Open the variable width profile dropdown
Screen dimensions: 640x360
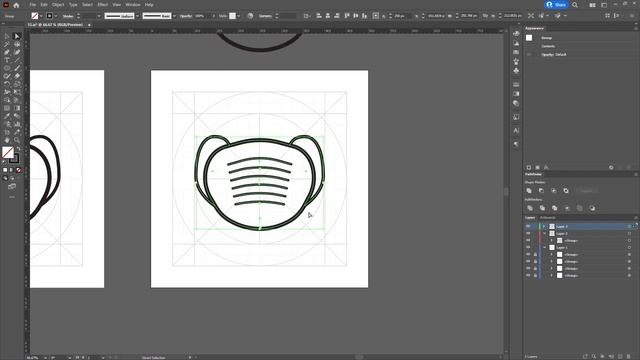(138, 16)
